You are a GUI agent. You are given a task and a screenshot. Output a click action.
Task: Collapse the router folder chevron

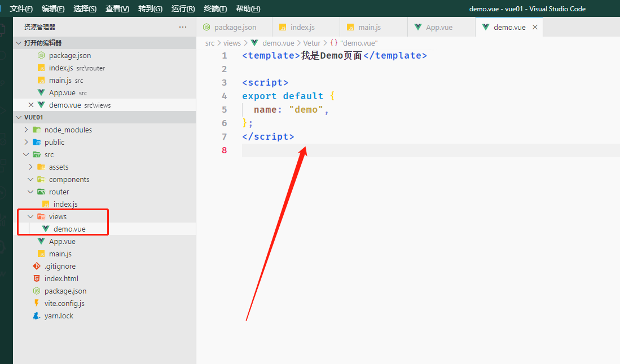point(30,192)
